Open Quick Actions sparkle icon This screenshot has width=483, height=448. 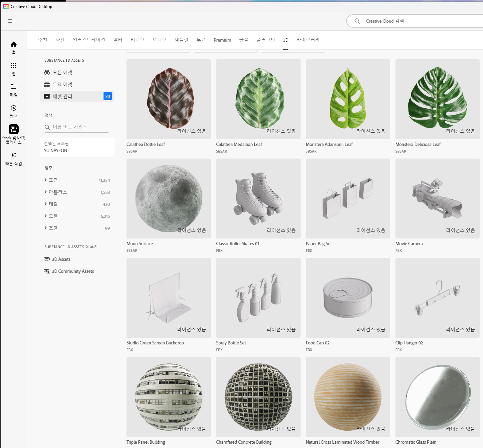pyautogui.click(x=14, y=155)
